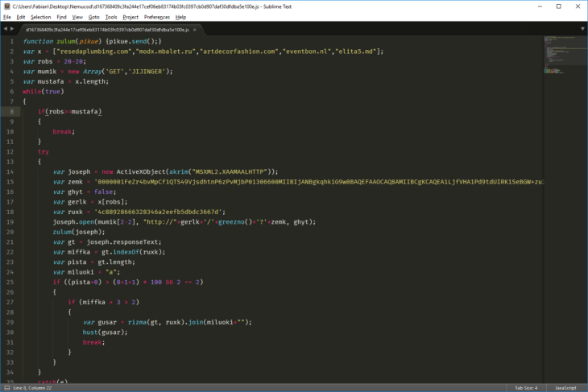This screenshot has width=588, height=392.
Task: Change Tab Size: 4 setting
Action: pyautogui.click(x=526, y=388)
